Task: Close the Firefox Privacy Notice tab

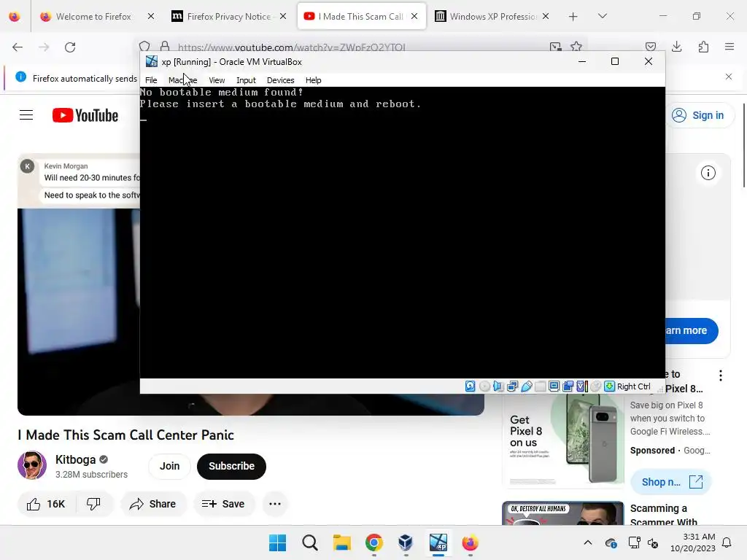Action: (x=283, y=16)
